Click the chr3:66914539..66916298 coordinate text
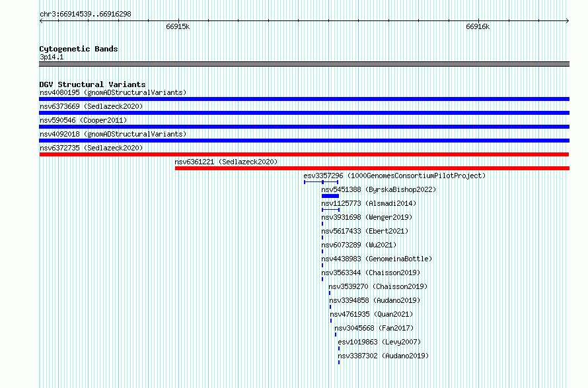The width and height of the screenshot is (588, 388). pos(85,14)
